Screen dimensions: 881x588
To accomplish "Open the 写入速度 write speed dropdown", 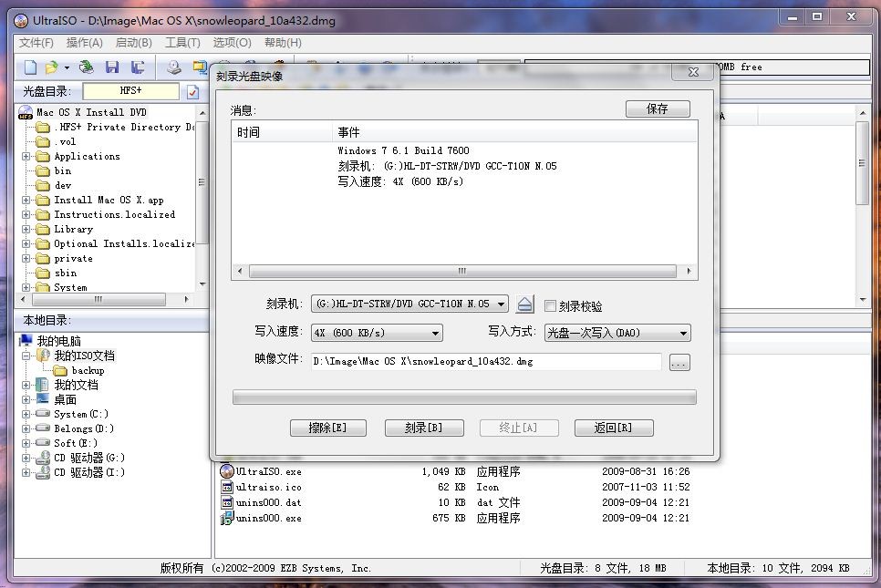I will [435, 333].
